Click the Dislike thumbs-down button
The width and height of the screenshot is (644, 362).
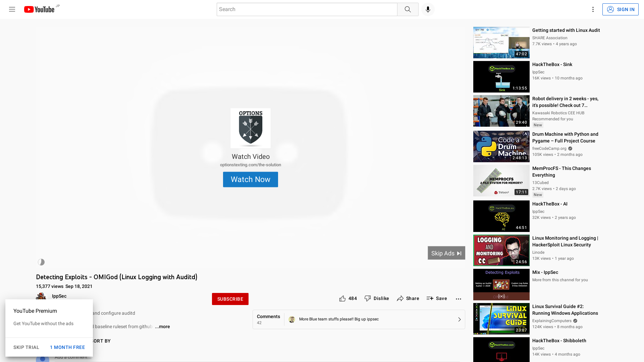point(377,299)
